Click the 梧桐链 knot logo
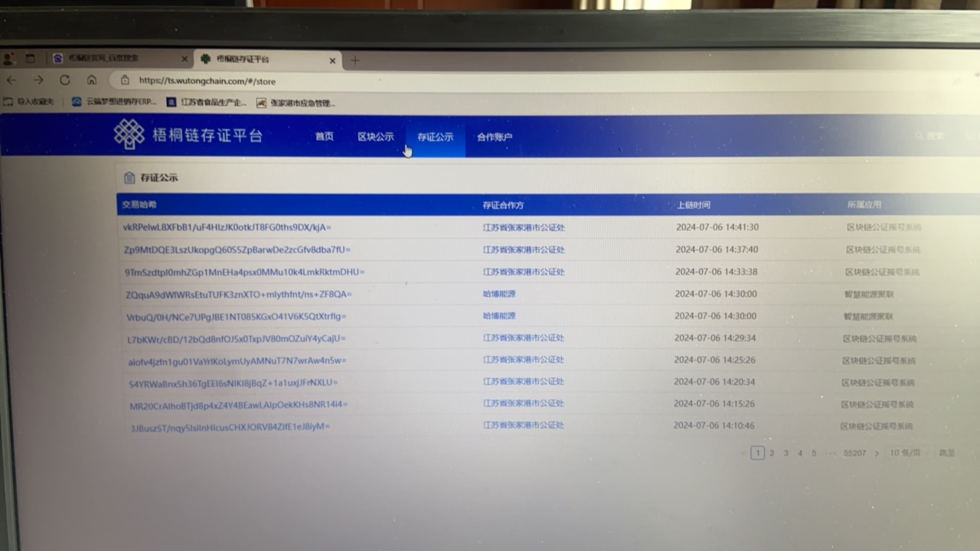The image size is (980, 551). click(x=129, y=135)
